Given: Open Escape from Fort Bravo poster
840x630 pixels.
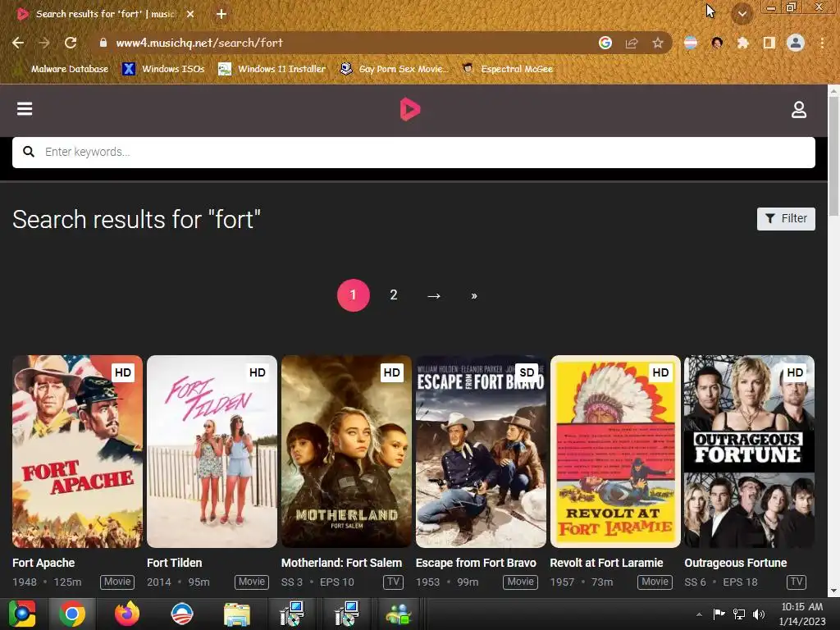Looking at the screenshot, I should (x=481, y=451).
